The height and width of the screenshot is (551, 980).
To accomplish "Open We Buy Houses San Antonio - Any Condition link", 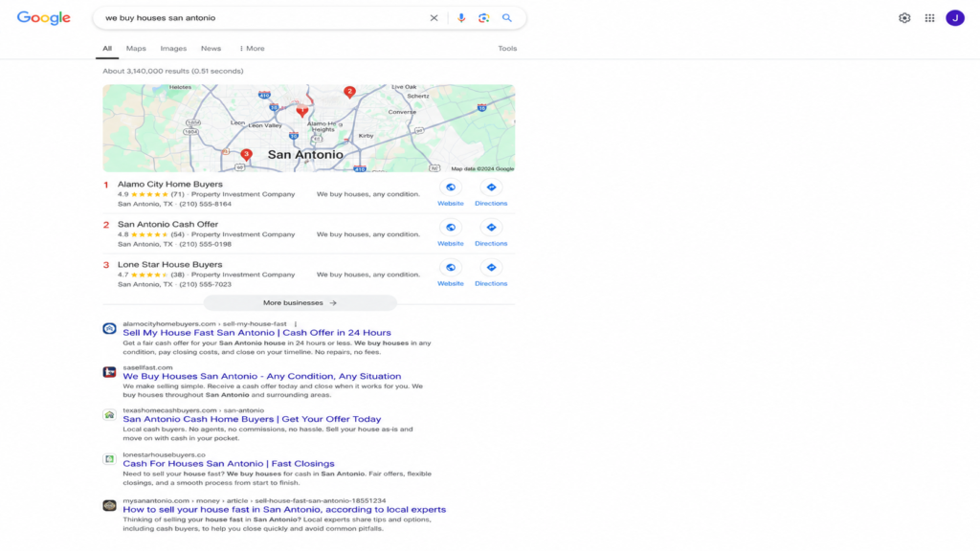I will pos(262,376).
